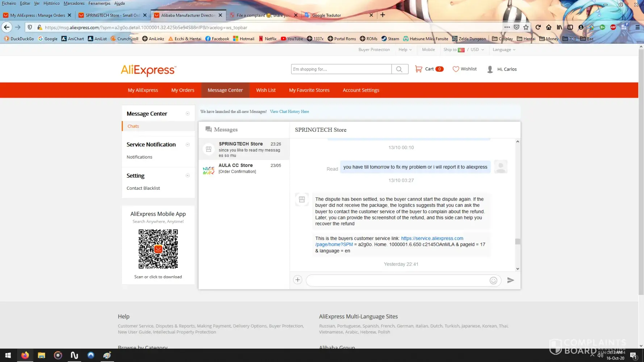The image size is (644, 362).
Task: Open the Ship to / USD dropdown
Action: click(463, 50)
